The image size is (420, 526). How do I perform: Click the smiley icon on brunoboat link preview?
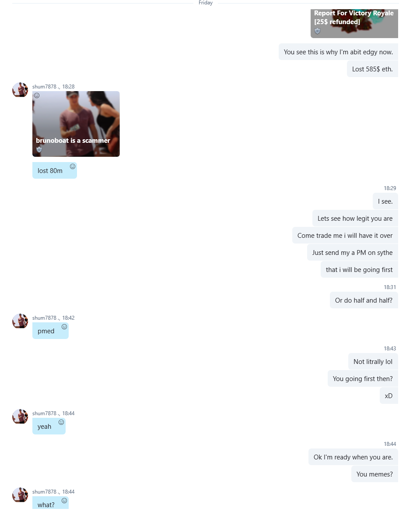tap(37, 95)
